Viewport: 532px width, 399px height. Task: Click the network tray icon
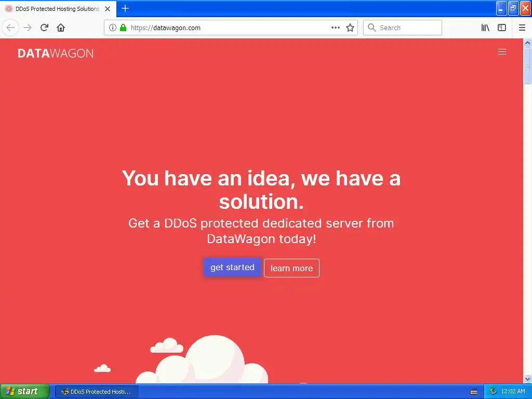tap(493, 392)
